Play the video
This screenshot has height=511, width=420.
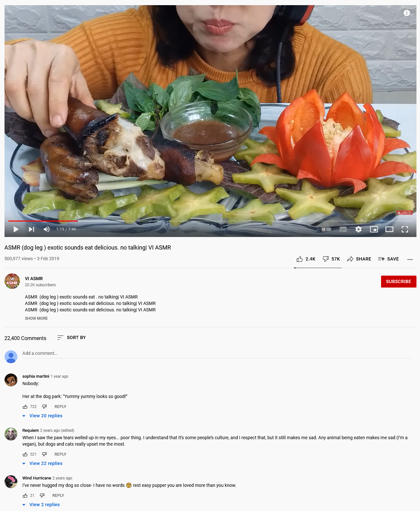tap(16, 229)
